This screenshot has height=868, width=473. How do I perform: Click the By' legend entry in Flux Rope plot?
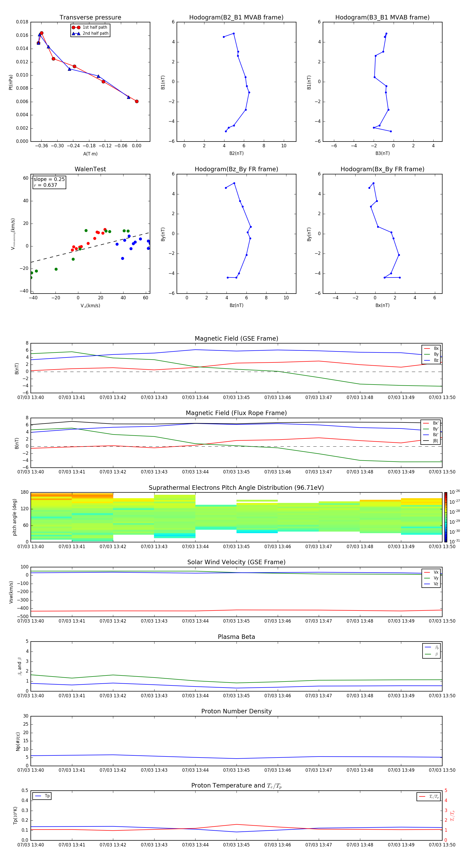point(431,429)
